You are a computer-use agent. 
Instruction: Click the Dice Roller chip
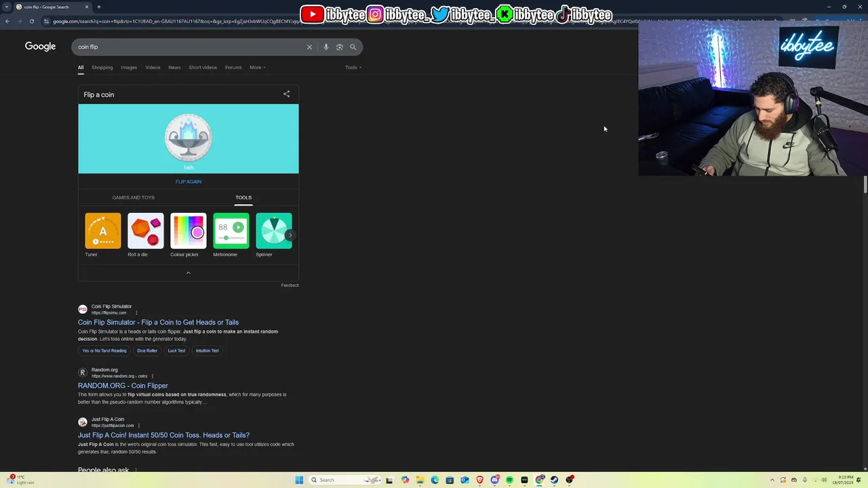click(147, 350)
